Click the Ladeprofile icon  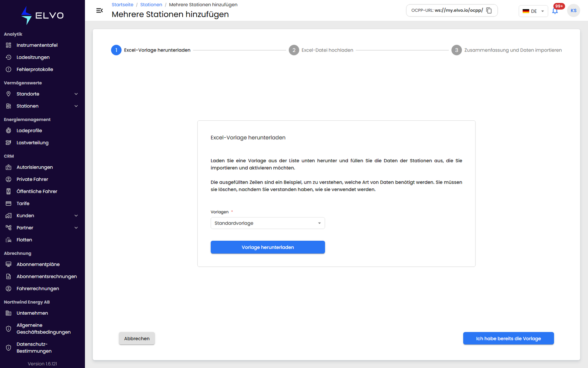(x=8, y=131)
